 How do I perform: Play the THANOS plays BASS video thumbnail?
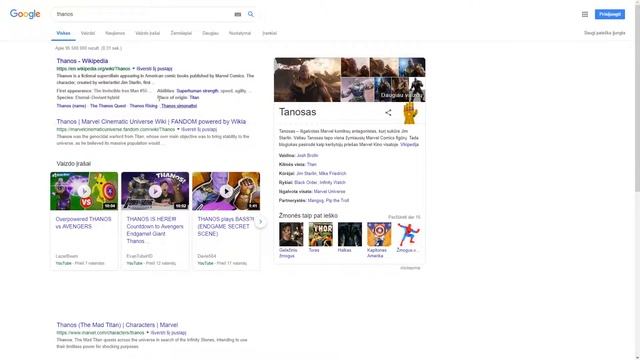pos(226,191)
